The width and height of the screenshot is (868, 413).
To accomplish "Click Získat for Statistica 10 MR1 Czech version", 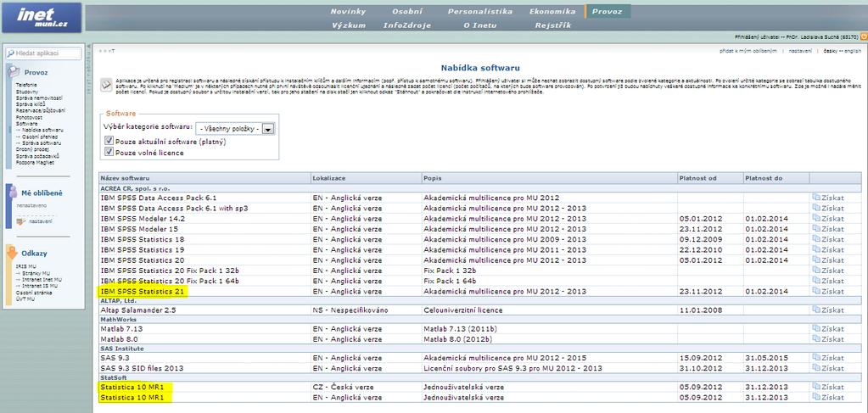I will (829, 387).
